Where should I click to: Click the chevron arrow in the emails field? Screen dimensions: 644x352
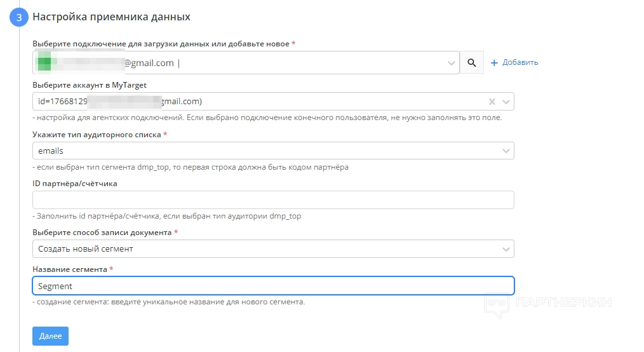506,151
